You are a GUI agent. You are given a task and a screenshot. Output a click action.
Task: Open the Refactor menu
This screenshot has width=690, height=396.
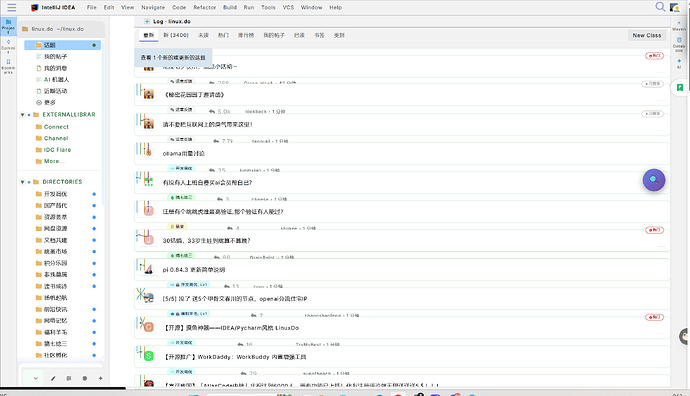[205, 7]
